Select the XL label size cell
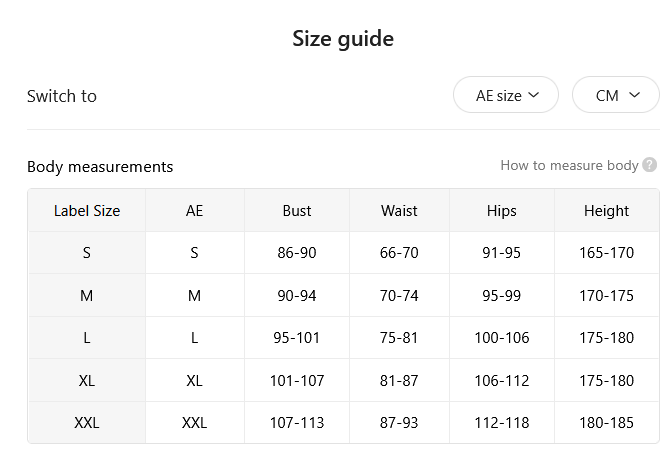663x455 pixels. click(x=87, y=380)
